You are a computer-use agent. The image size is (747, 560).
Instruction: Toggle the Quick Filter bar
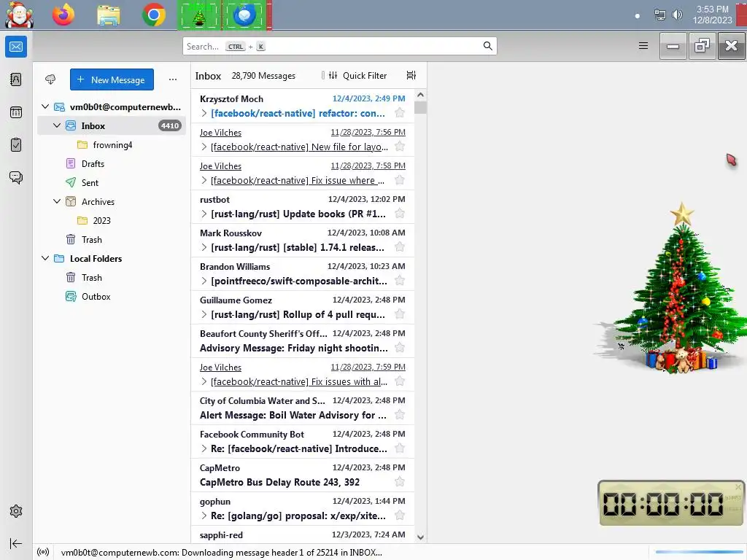click(x=358, y=75)
